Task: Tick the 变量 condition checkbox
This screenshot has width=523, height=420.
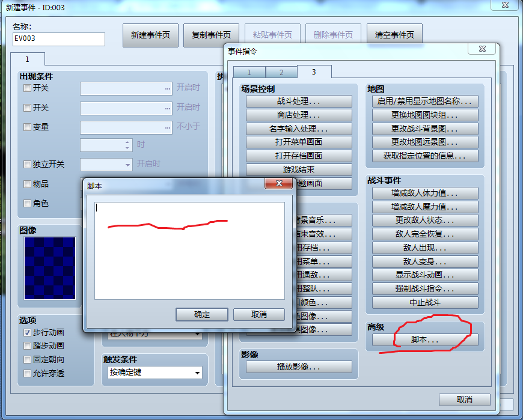Action: point(27,127)
